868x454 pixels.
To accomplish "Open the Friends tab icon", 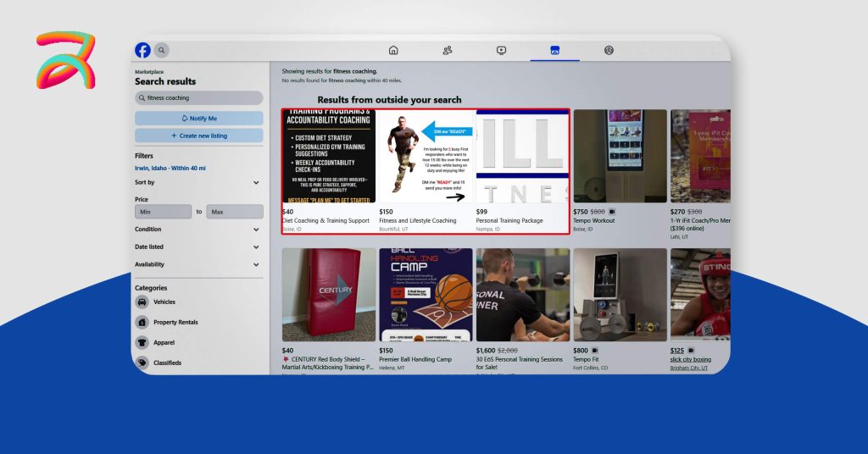I will (x=448, y=50).
